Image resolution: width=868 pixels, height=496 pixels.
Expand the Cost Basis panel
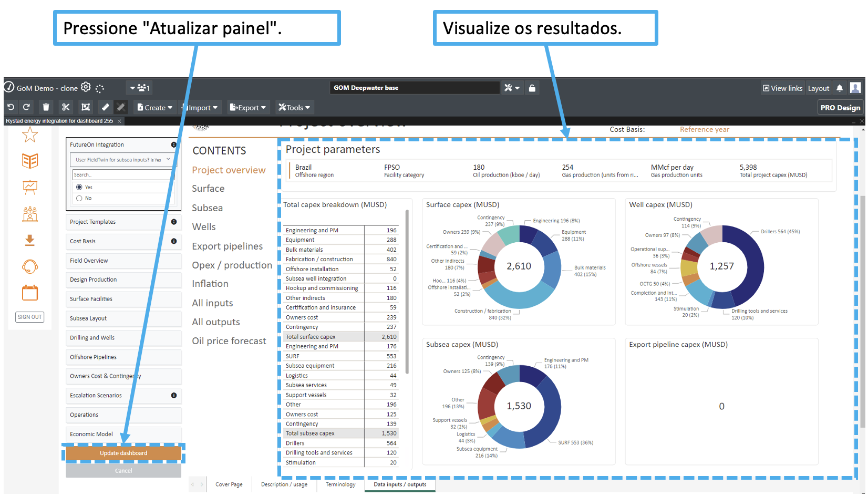coord(123,241)
